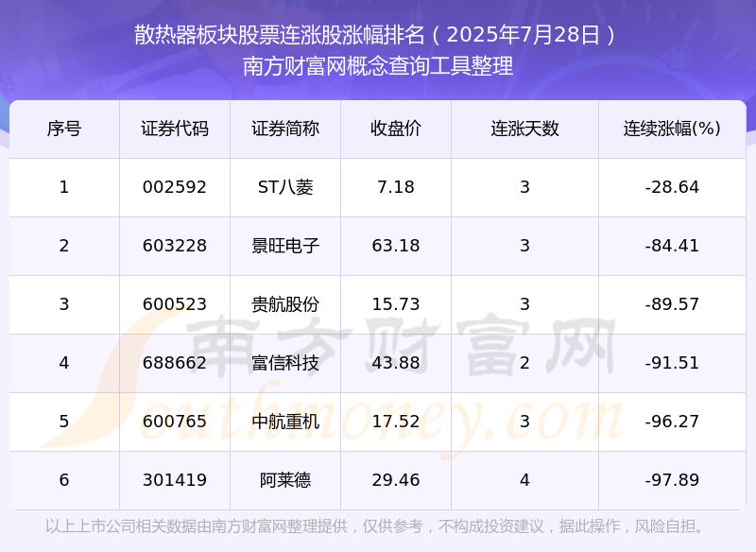The width and height of the screenshot is (756, 552).
Task: Click the value -28.64
Action: 672,187
